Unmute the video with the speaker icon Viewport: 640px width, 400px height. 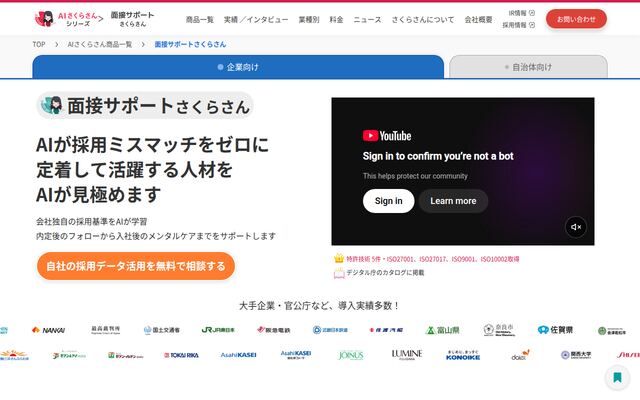(576, 227)
